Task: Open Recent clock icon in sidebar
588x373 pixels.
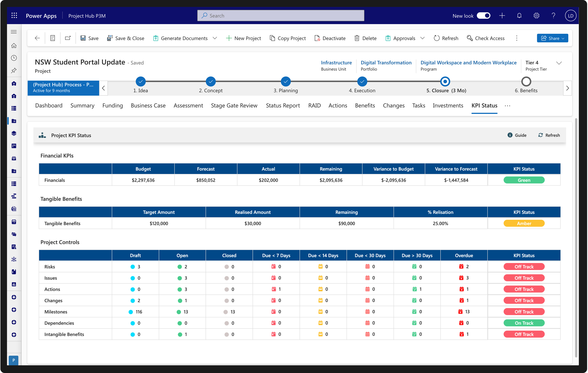Action: (x=14, y=58)
